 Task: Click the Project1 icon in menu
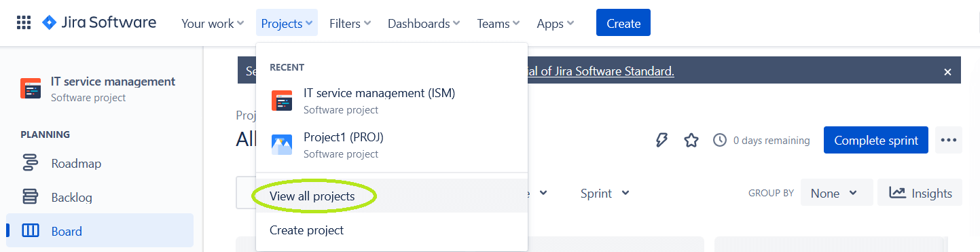click(x=282, y=145)
